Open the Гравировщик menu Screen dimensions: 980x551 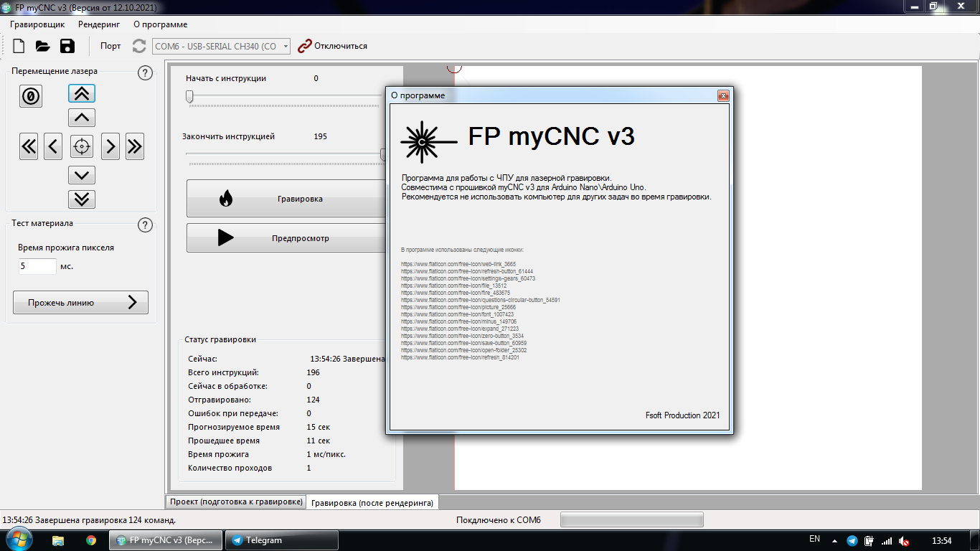click(37, 24)
